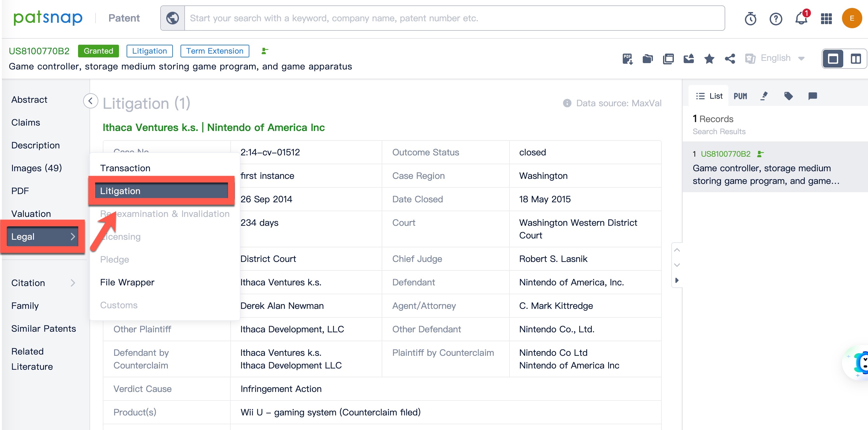The width and height of the screenshot is (868, 430).
Task: Click the PDF download icon
Action: click(x=627, y=59)
